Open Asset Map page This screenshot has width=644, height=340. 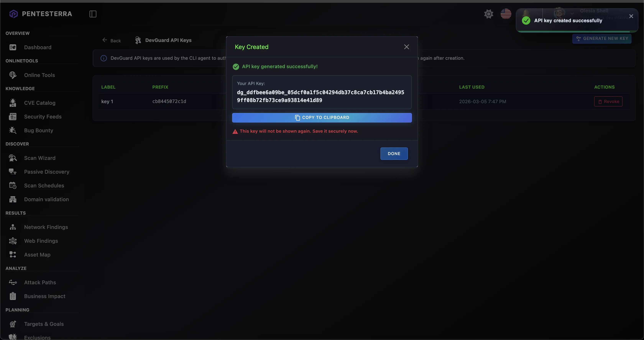[x=37, y=255]
